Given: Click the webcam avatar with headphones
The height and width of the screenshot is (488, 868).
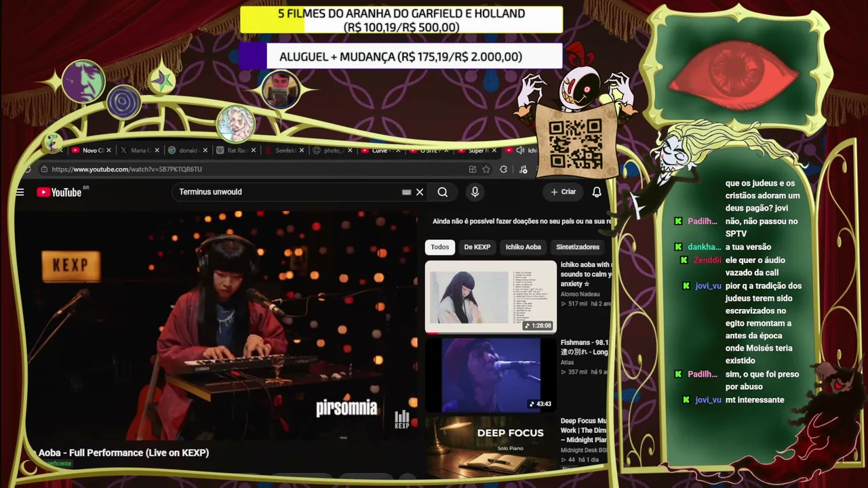Looking at the screenshot, I should 280,89.
